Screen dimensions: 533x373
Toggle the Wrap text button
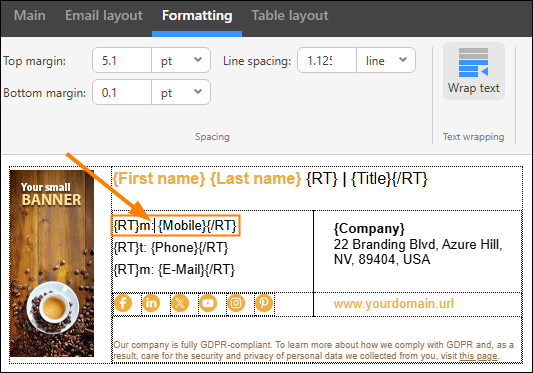[x=474, y=71]
